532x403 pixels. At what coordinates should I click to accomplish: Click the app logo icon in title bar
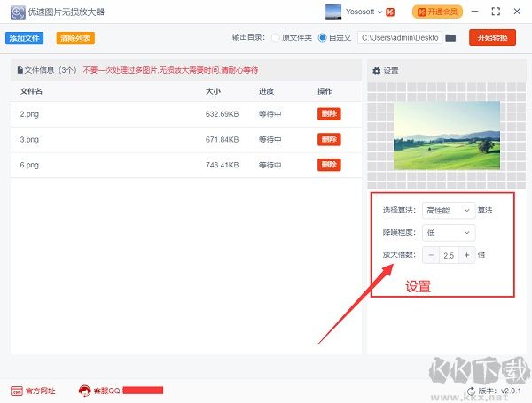(18, 12)
